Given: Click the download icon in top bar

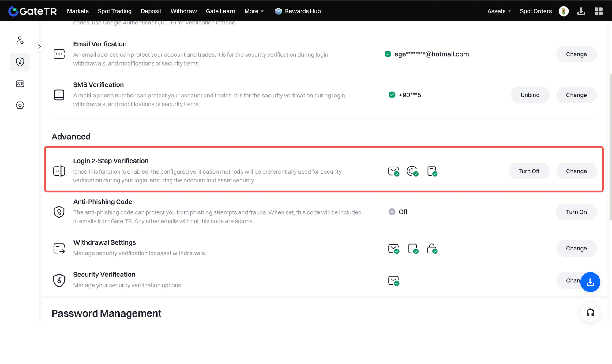Looking at the screenshot, I should 581,11.
